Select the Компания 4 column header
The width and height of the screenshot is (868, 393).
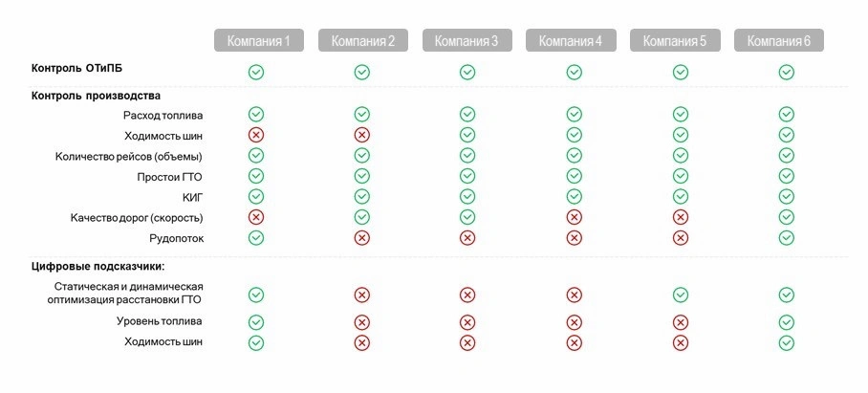(x=570, y=40)
